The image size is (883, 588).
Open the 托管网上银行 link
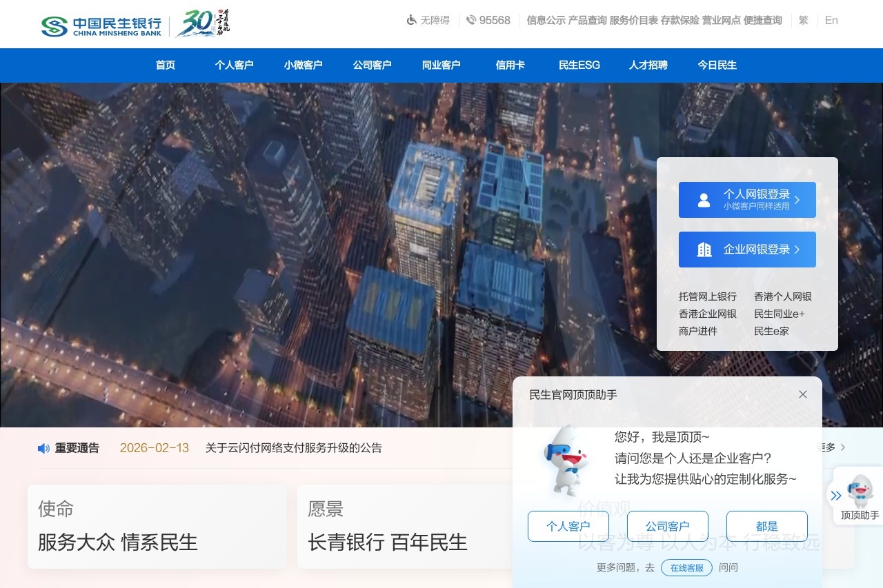(708, 296)
